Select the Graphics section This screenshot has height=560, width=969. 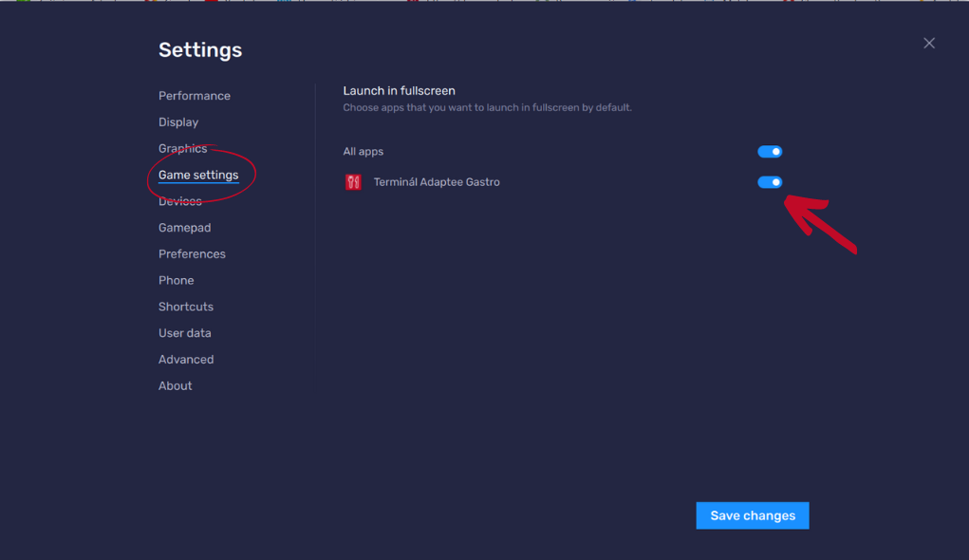tap(182, 148)
